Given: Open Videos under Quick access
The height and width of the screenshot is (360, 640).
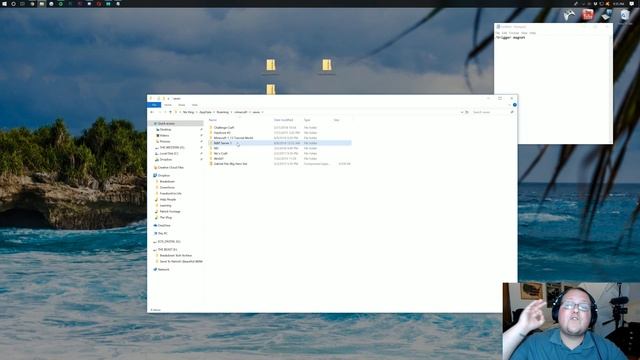Looking at the screenshot, I should [164, 136].
